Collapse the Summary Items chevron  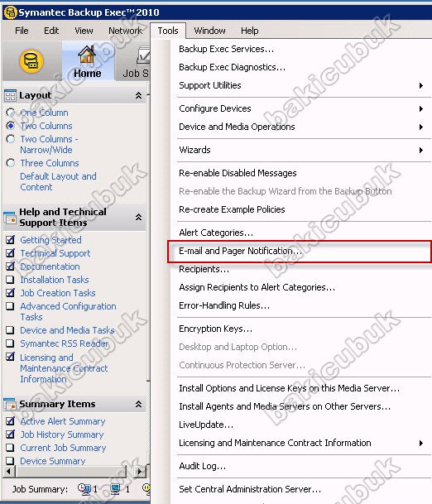(x=138, y=404)
